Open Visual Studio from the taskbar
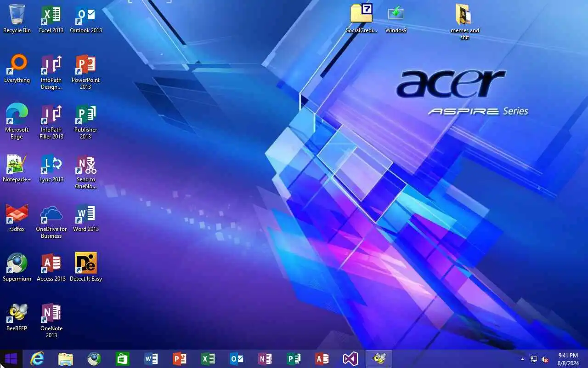The height and width of the screenshot is (368, 588). click(351, 359)
